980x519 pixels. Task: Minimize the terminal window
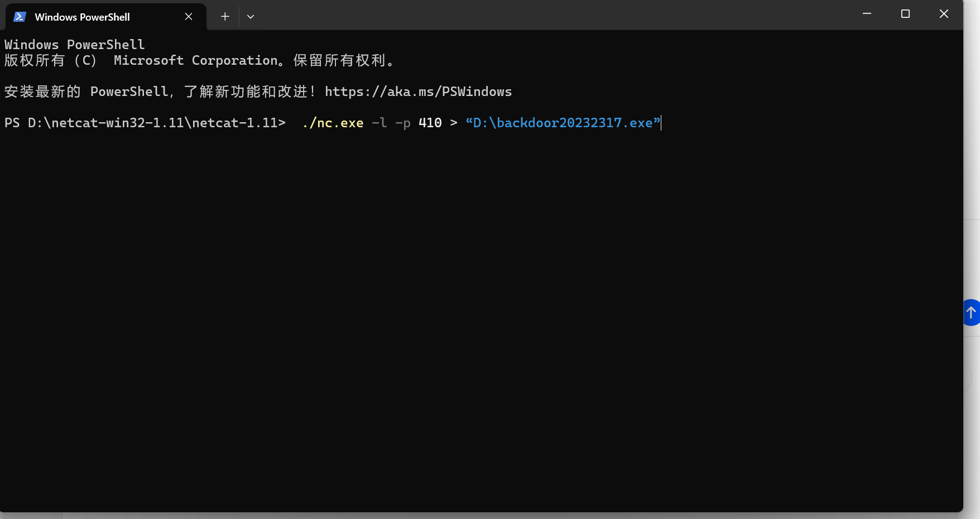[x=867, y=14]
